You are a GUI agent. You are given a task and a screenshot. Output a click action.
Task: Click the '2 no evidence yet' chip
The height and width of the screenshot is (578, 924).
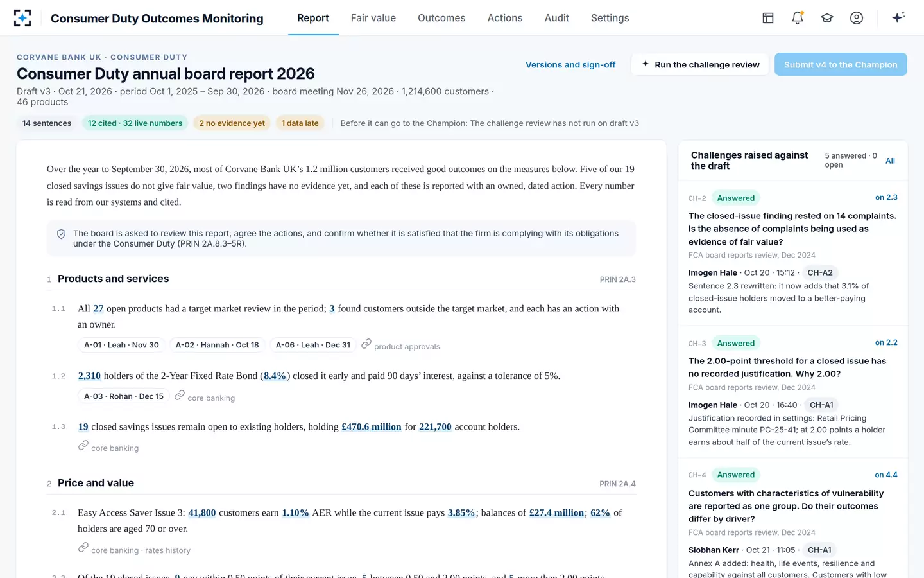232,123
